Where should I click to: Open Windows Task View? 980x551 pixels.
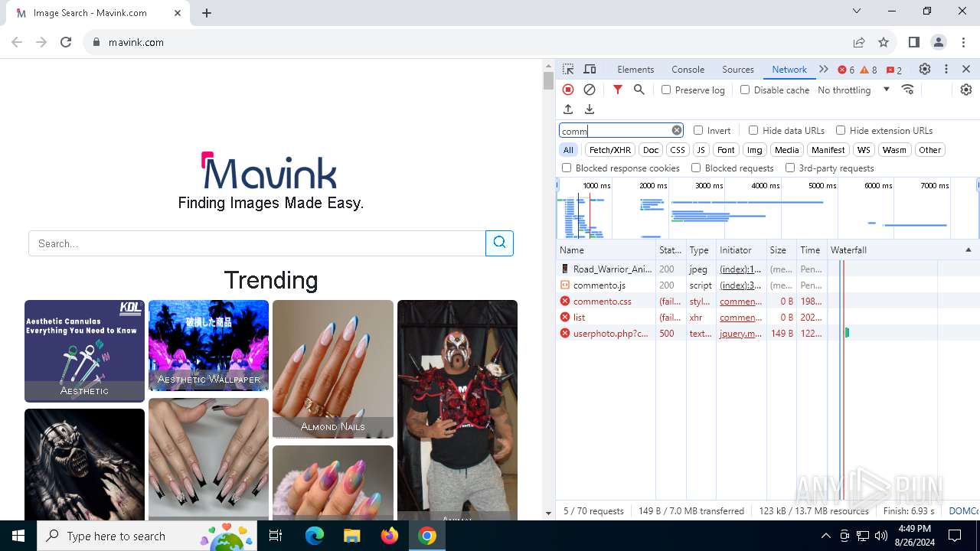(x=276, y=536)
